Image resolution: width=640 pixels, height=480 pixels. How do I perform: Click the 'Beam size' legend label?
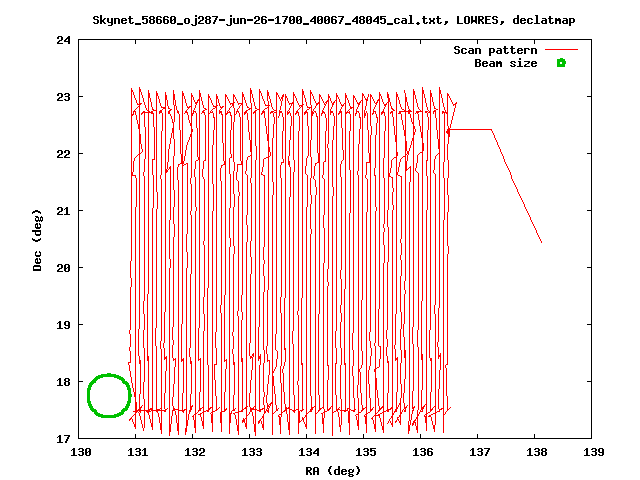[506, 63]
